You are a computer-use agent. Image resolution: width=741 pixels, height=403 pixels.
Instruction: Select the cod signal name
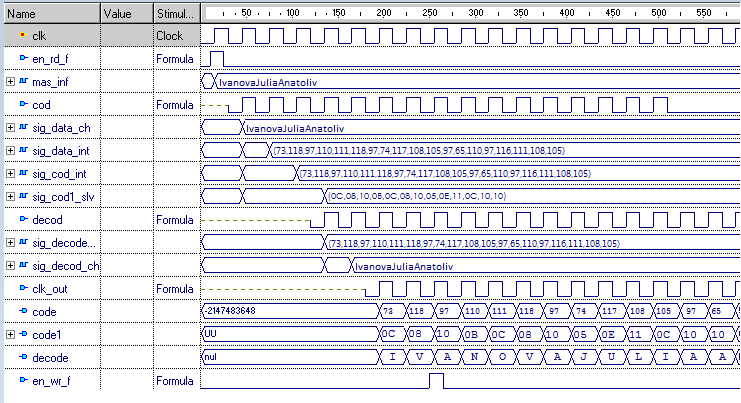coord(41,105)
